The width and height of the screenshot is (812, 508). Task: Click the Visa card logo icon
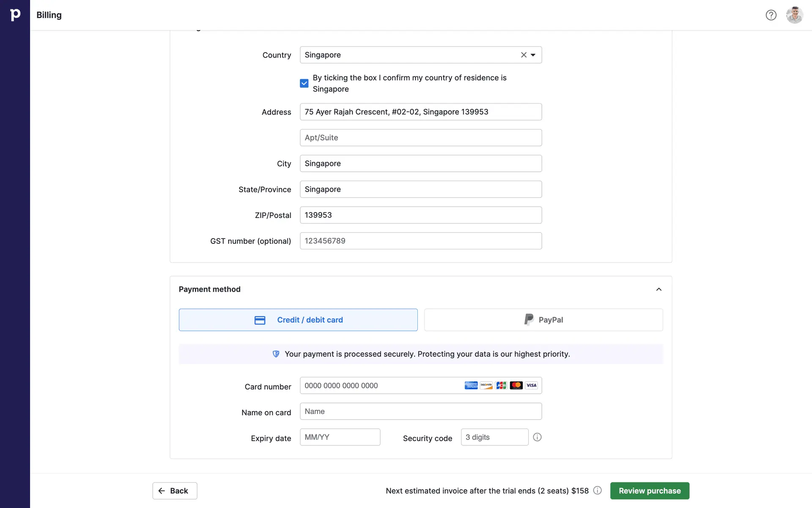click(531, 386)
